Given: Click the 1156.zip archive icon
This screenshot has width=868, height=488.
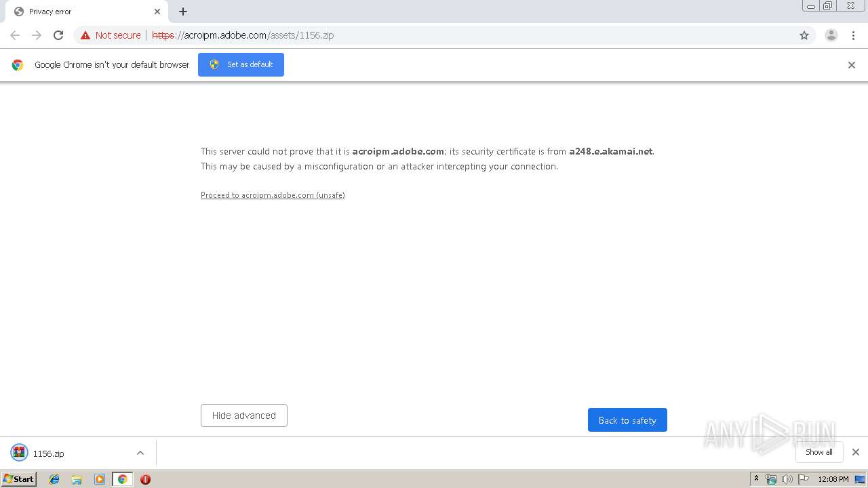Looking at the screenshot, I should [19, 453].
